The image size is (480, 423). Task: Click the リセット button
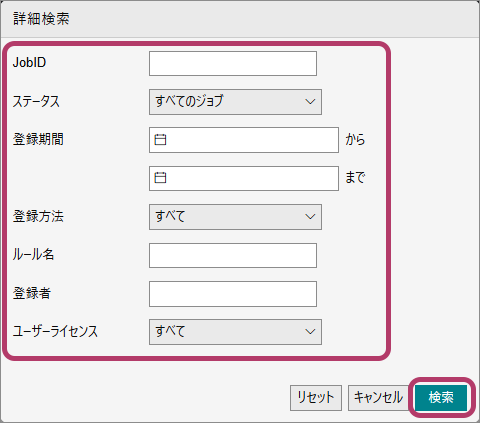click(x=316, y=398)
